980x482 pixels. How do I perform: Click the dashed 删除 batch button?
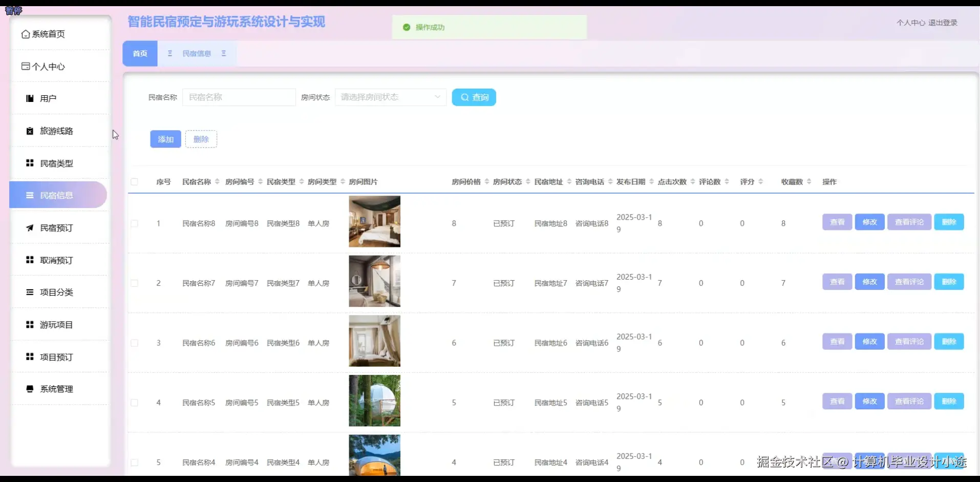(x=201, y=139)
